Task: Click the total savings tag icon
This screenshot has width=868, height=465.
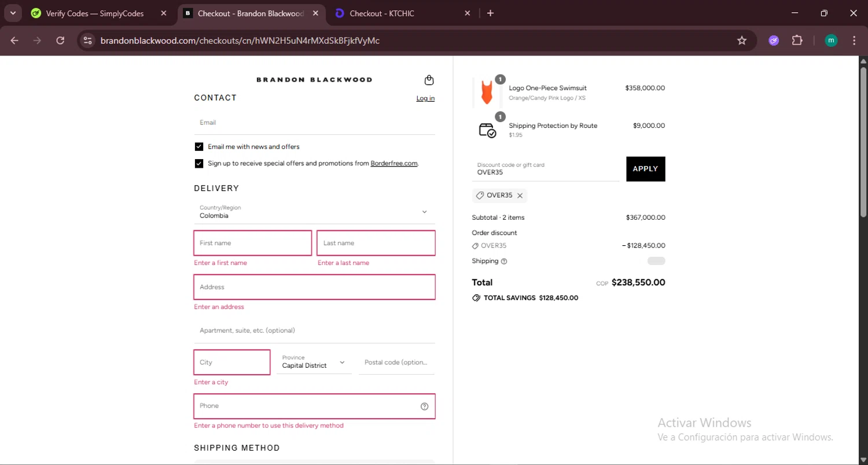Action: pos(476,298)
